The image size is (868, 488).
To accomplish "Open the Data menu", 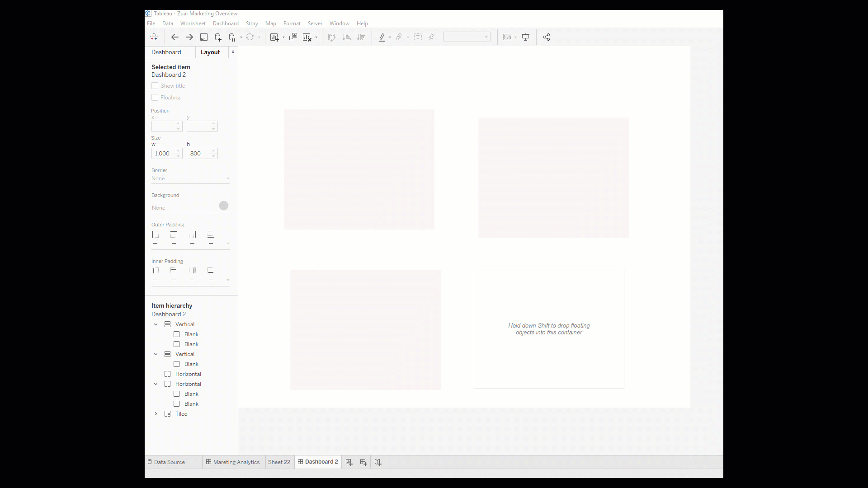I will [x=168, y=23].
